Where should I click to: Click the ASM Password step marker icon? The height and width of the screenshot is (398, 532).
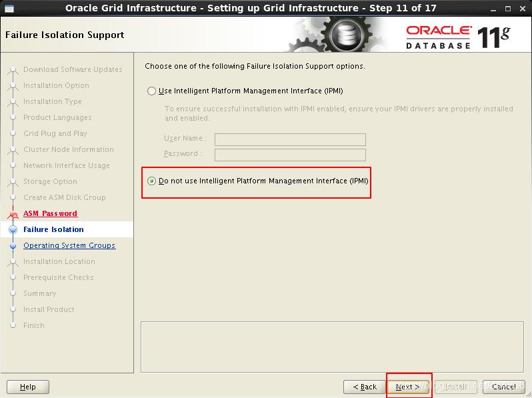pos(13,214)
